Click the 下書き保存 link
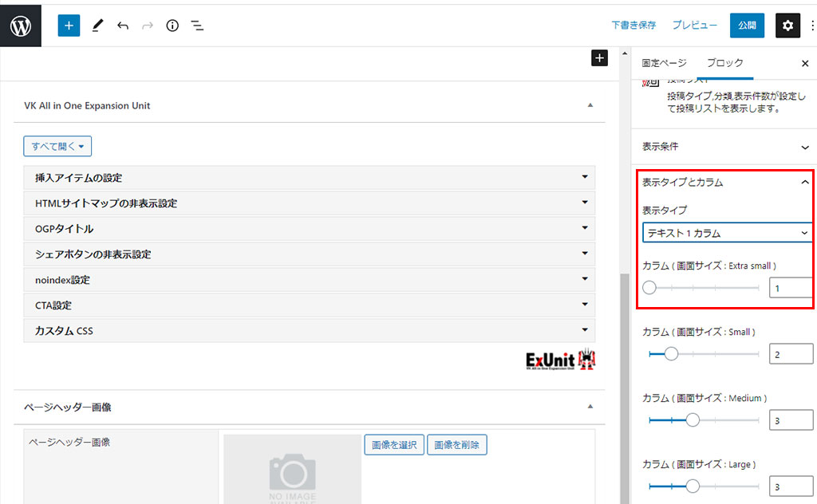The image size is (817, 504). (633, 26)
